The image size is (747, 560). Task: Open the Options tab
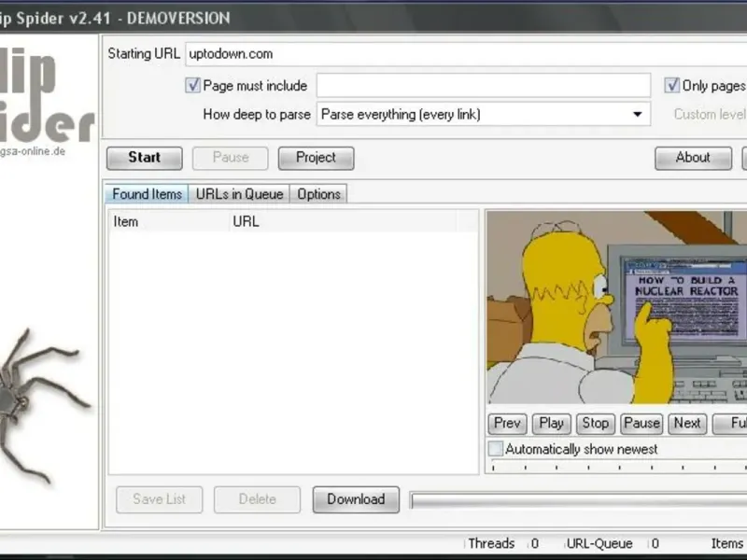pos(318,194)
